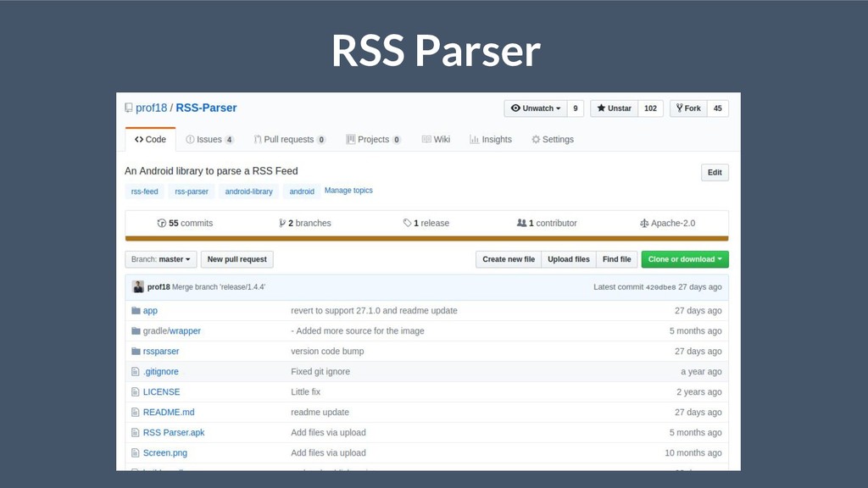
Task: Click Unstar to remove star
Action: [x=615, y=108]
